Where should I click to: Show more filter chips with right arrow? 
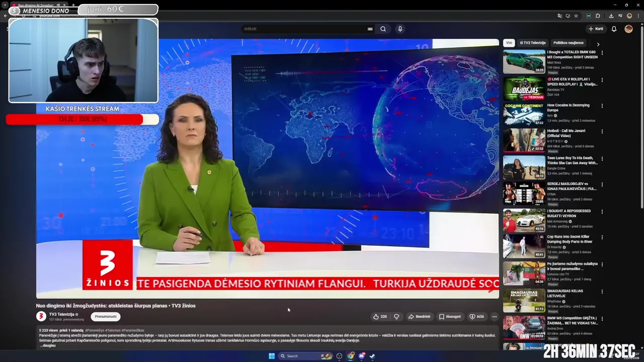pos(598,44)
